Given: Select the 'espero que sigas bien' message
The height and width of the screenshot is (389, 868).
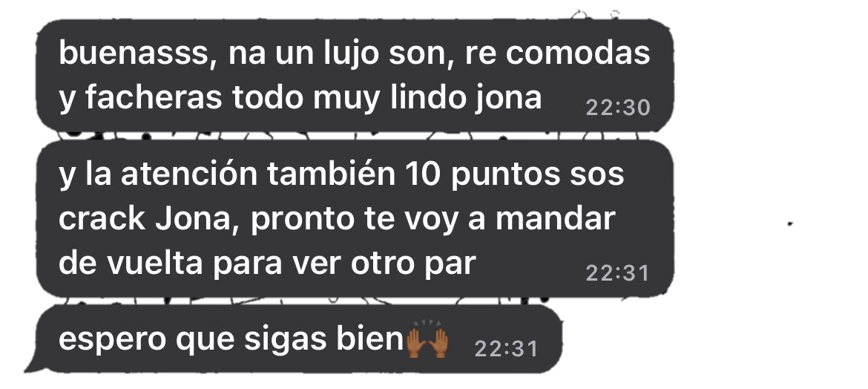Looking at the screenshot, I should 299,339.
